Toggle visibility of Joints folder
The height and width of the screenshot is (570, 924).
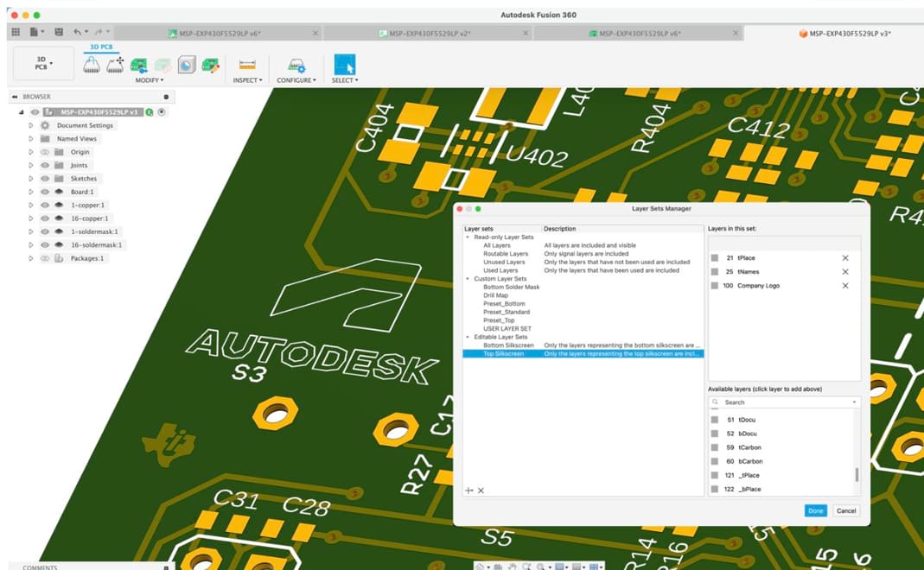click(x=45, y=166)
